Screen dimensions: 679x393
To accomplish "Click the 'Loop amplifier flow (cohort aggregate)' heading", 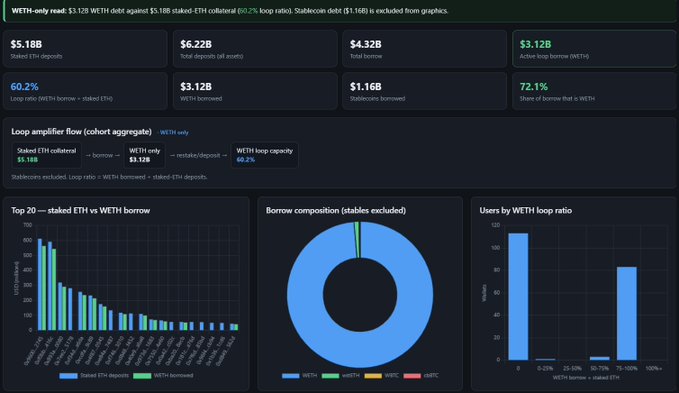I will click(x=81, y=132).
